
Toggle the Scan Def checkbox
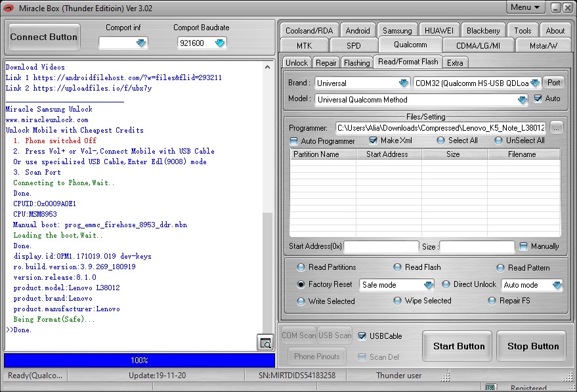click(x=362, y=357)
